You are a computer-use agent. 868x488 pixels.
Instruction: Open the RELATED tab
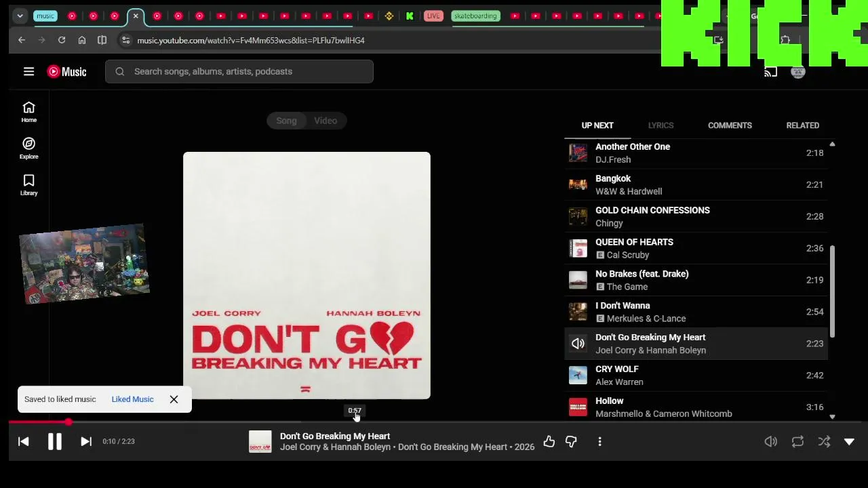click(803, 125)
